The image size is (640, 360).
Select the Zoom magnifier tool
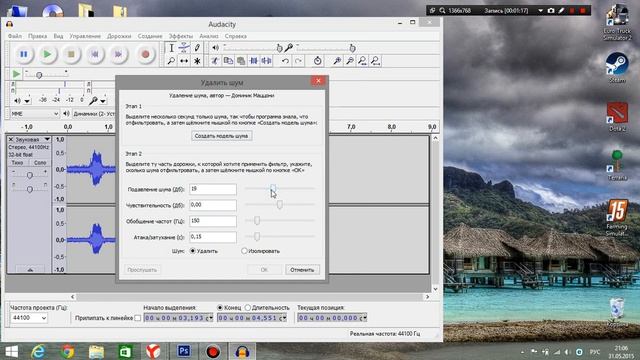point(171,61)
